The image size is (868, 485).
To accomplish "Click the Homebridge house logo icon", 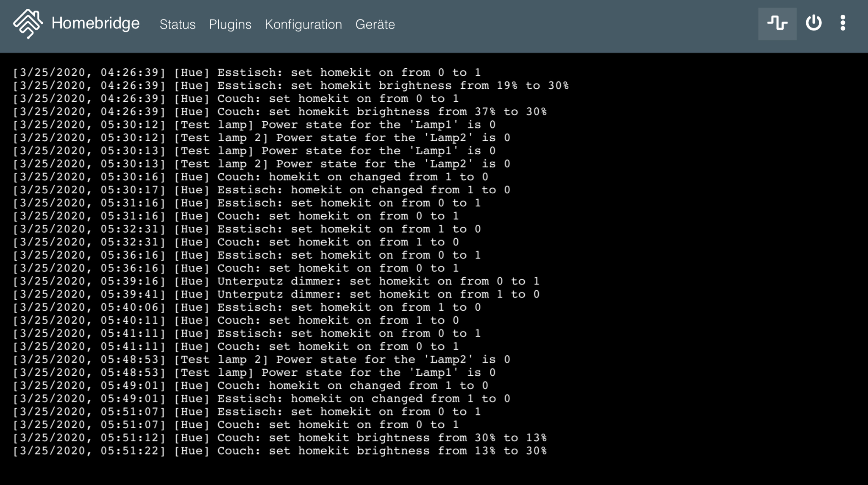I will [x=28, y=24].
